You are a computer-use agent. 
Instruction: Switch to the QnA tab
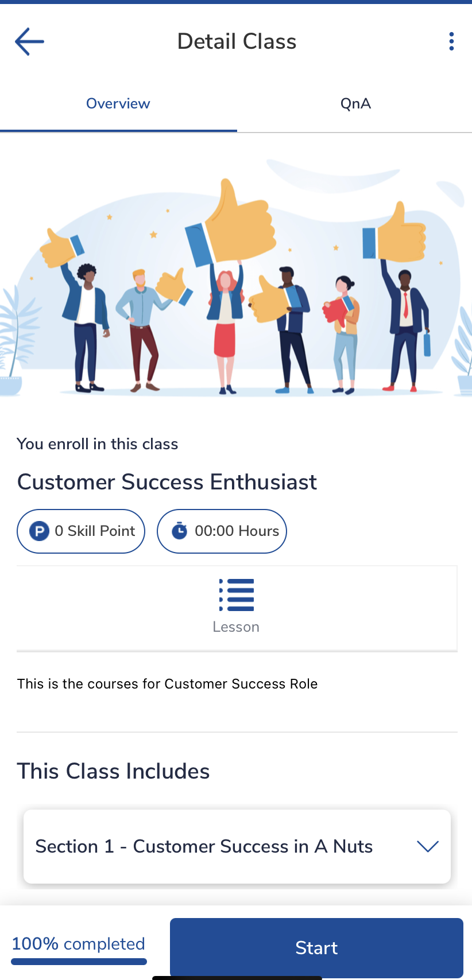pos(355,104)
